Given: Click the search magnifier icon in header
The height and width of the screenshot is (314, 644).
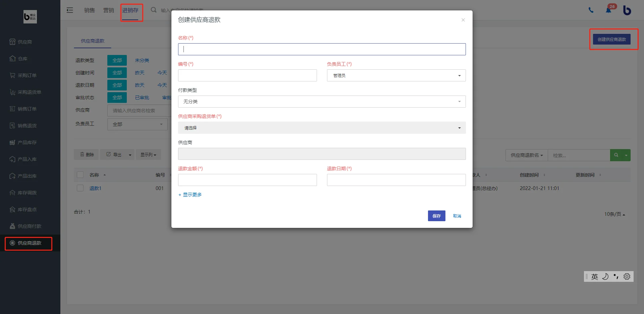Looking at the screenshot, I should tap(154, 10).
